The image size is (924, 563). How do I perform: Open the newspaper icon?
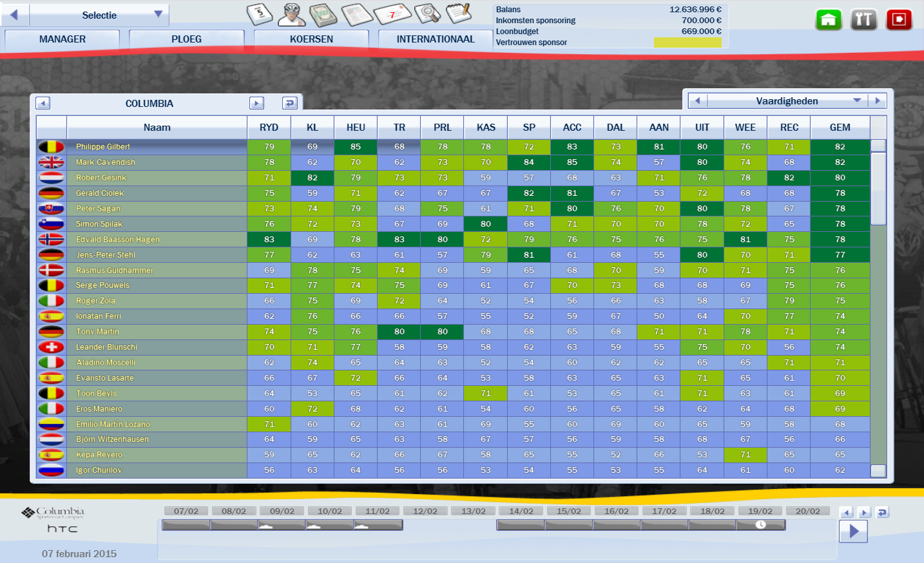click(356, 14)
